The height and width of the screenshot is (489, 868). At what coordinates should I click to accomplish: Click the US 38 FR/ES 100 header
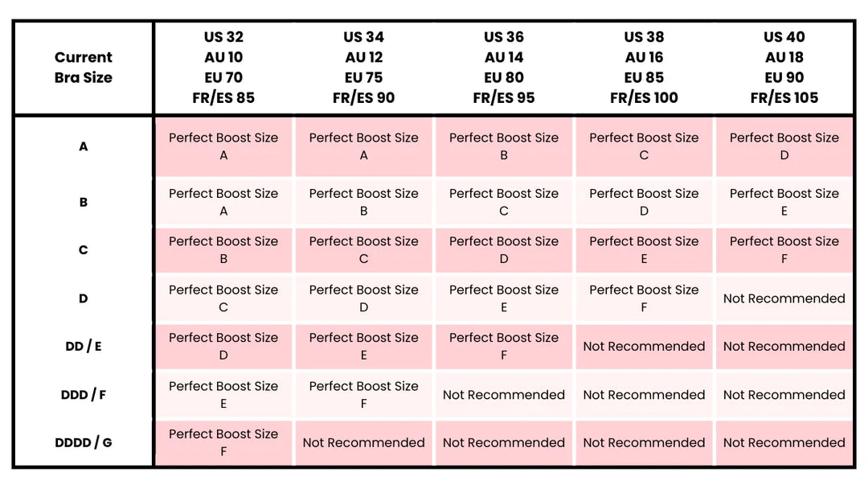point(644,68)
